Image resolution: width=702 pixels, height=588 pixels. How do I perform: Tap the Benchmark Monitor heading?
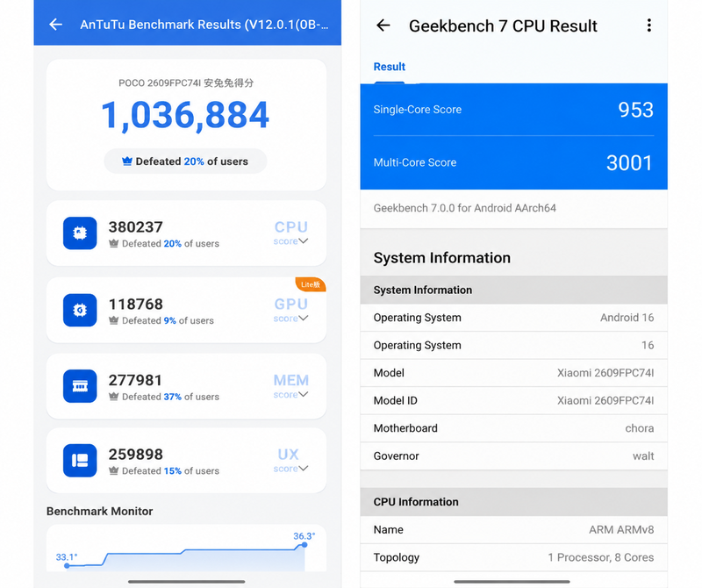coord(99,511)
